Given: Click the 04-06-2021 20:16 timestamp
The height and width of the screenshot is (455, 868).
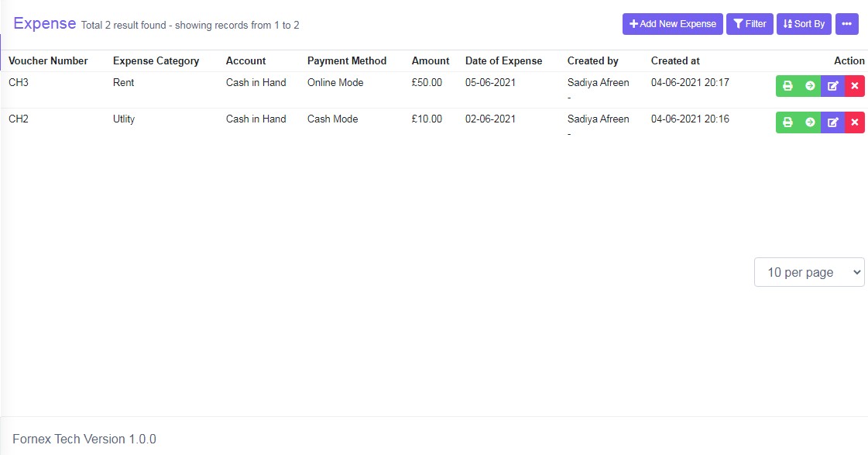Looking at the screenshot, I should pyautogui.click(x=691, y=119).
